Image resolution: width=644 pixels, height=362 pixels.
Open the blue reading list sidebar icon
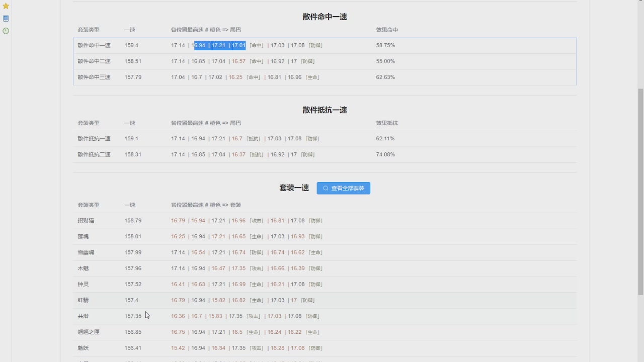[x=6, y=19]
